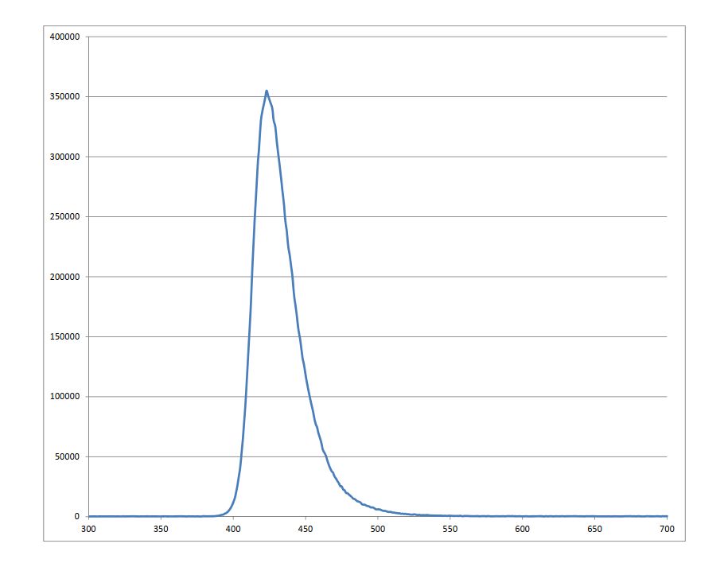Click the 350000 y-axis label
The width and height of the screenshot is (728, 563).
pyautogui.click(x=64, y=96)
